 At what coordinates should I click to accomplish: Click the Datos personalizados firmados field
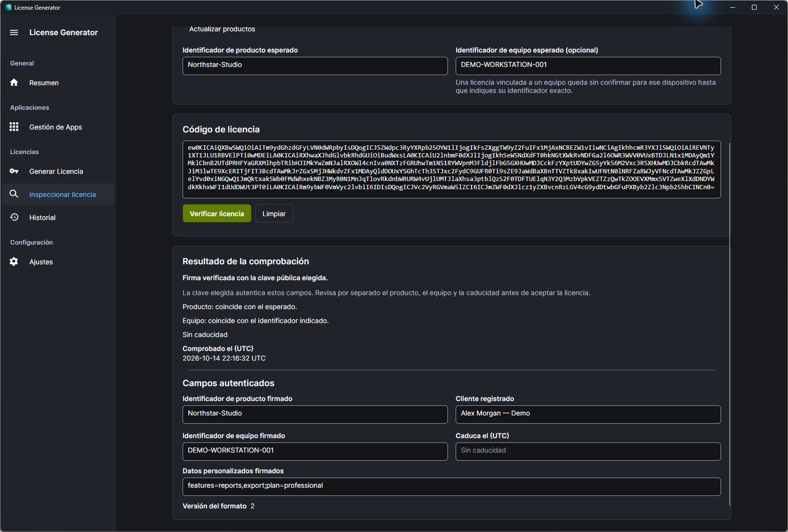[x=451, y=487]
